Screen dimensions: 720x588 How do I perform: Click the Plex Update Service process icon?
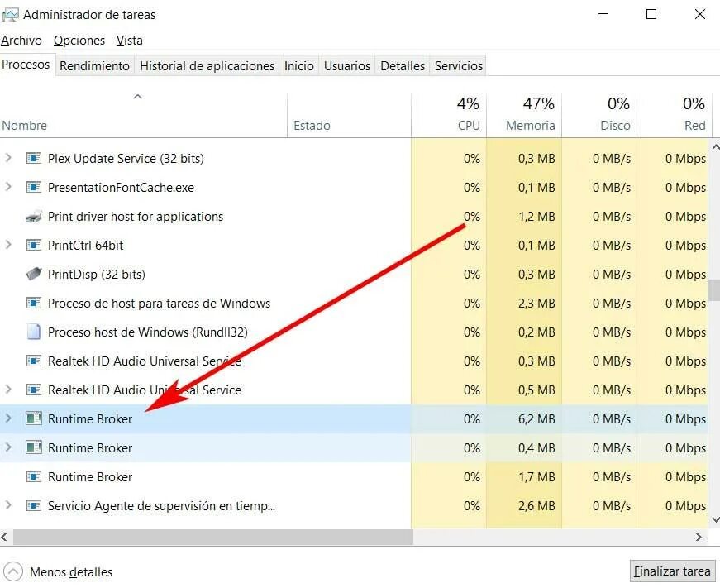coord(34,159)
